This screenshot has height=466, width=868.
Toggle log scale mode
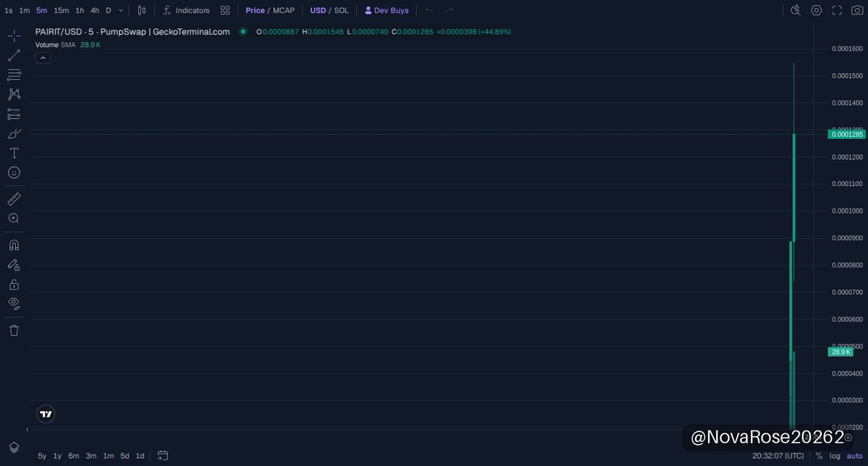click(835, 456)
